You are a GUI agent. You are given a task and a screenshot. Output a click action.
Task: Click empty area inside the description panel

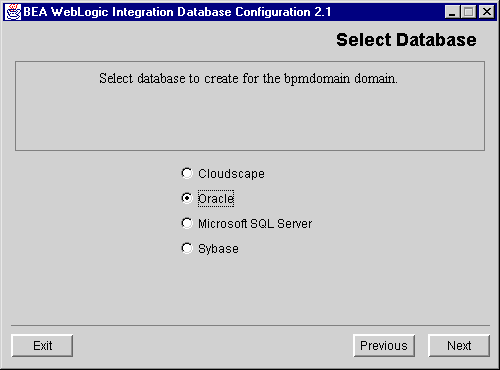point(250,120)
